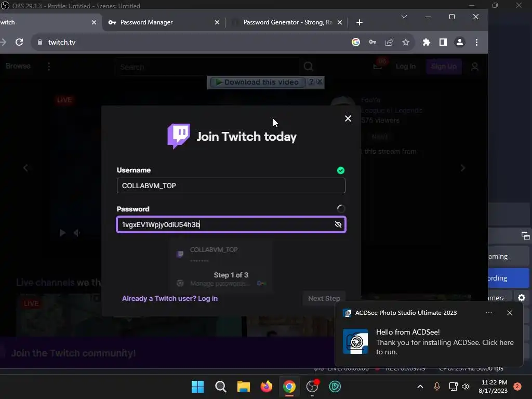532x399 pixels.
Task: Close the Password Generator tab
Action: [340, 22]
